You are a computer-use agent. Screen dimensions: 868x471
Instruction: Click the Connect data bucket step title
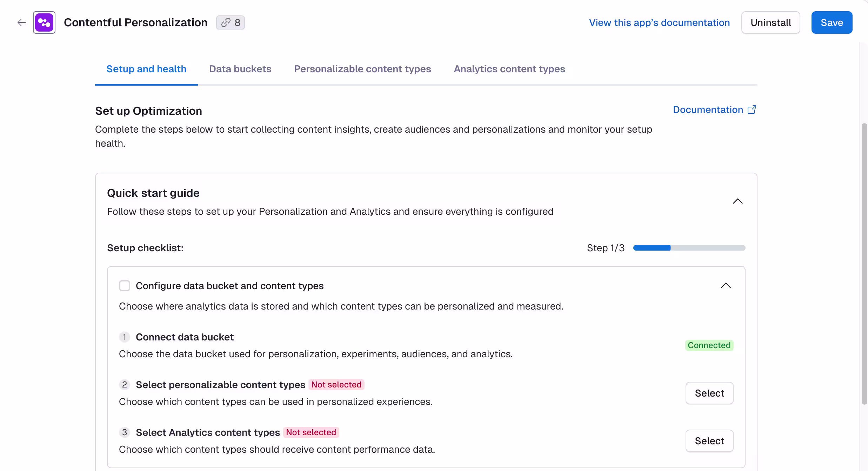point(185,337)
